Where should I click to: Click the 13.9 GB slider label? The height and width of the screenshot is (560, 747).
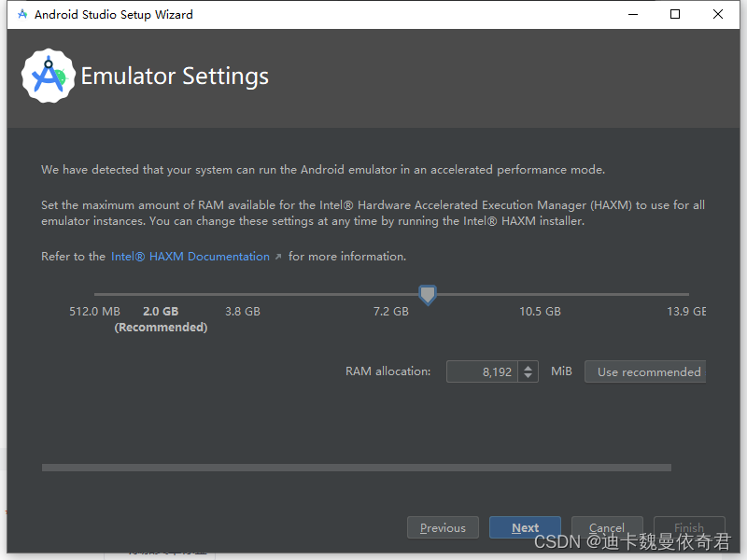(x=686, y=312)
